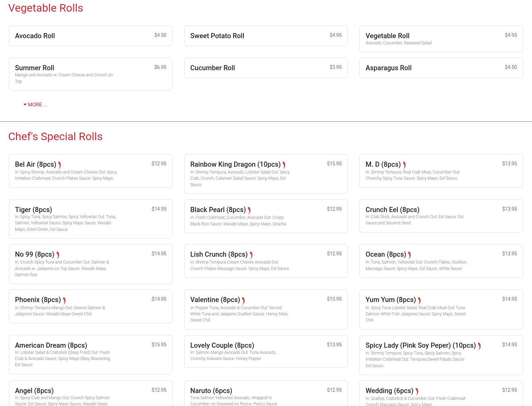Add the Asparagus Roll item

(x=441, y=68)
